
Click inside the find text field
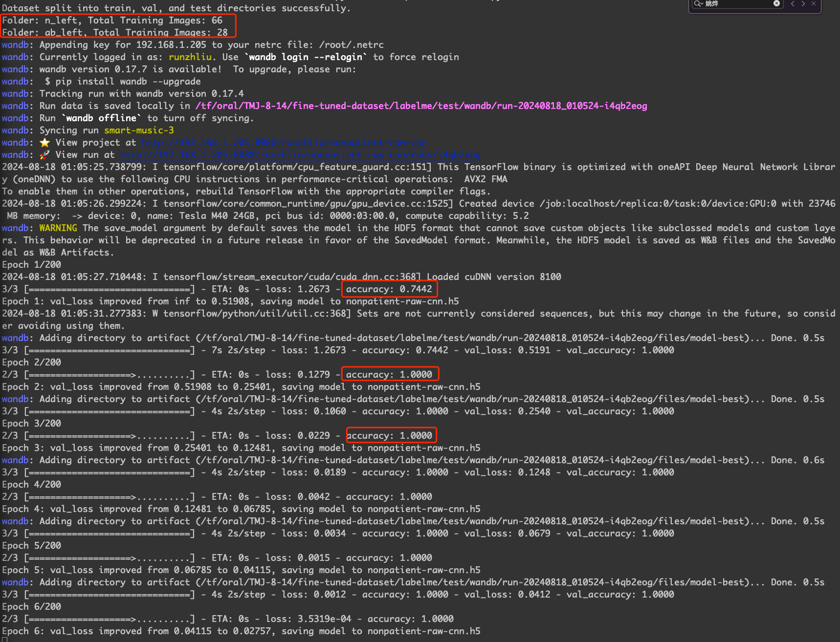pyautogui.click(x=737, y=3)
